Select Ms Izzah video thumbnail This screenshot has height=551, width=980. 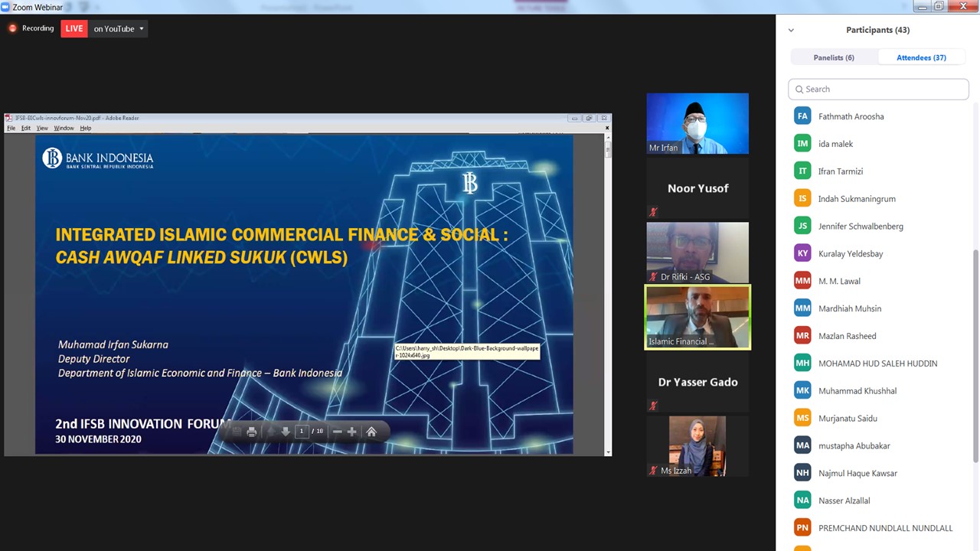pos(697,446)
